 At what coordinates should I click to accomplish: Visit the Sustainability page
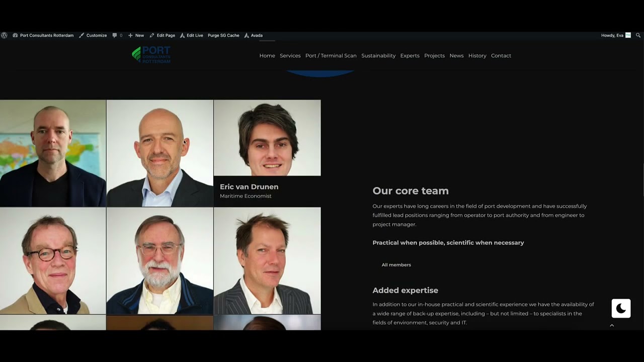pyautogui.click(x=378, y=56)
